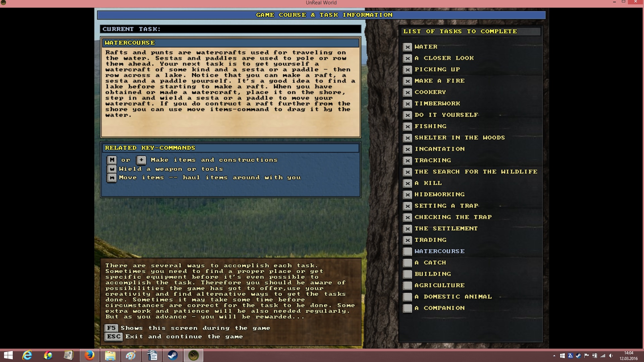Show hidden tray icons arrow
The image size is (644, 362).
point(554,356)
